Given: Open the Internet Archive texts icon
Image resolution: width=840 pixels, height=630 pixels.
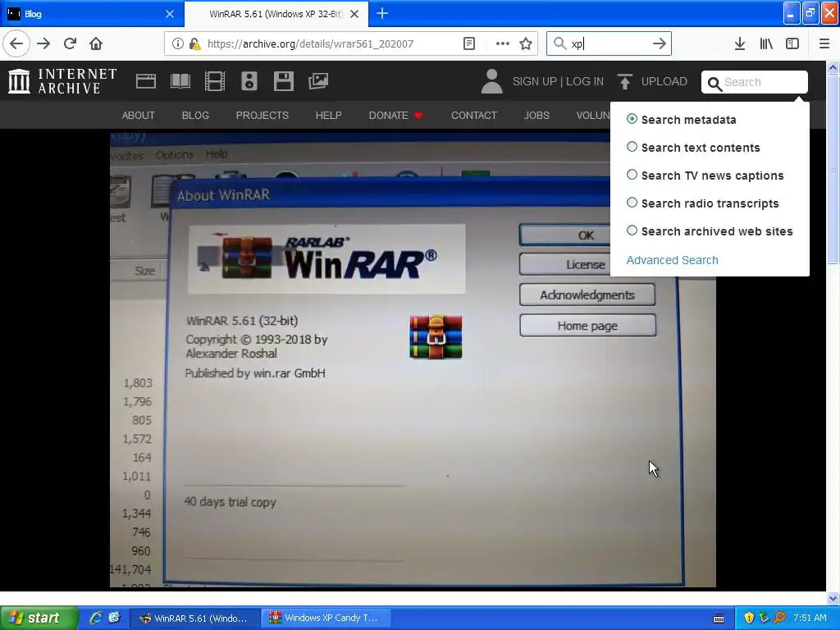Looking at the screenshot, I should [180, 81].
